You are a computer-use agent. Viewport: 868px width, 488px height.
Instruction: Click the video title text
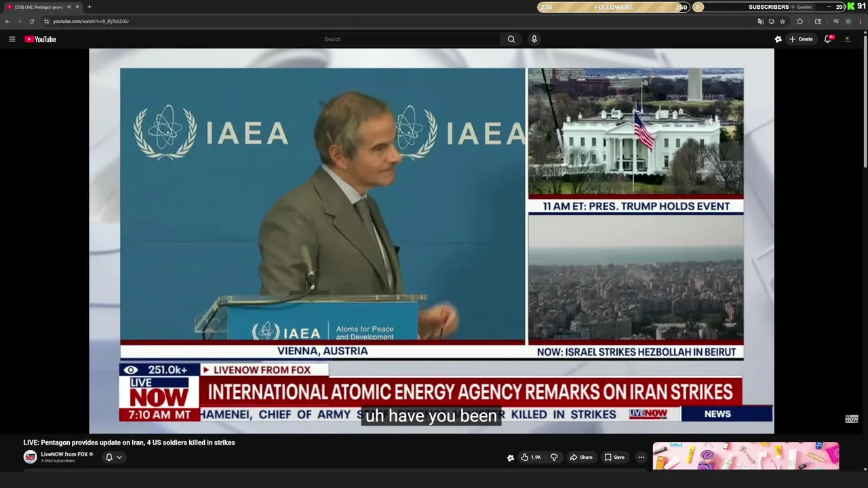point(129,443)
